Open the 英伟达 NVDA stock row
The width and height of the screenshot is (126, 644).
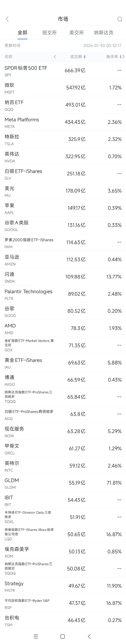(x=63, y=156)
